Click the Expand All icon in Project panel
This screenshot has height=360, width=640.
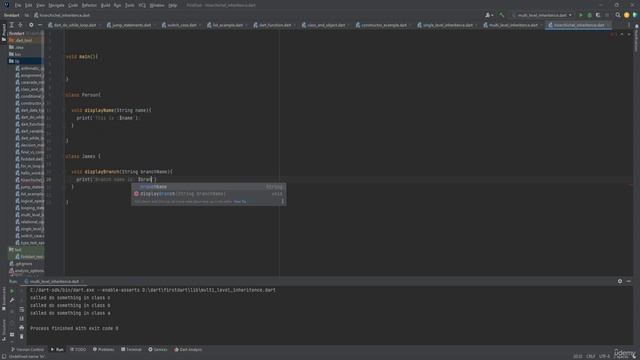pyautogui.click(x=11, y=25)
